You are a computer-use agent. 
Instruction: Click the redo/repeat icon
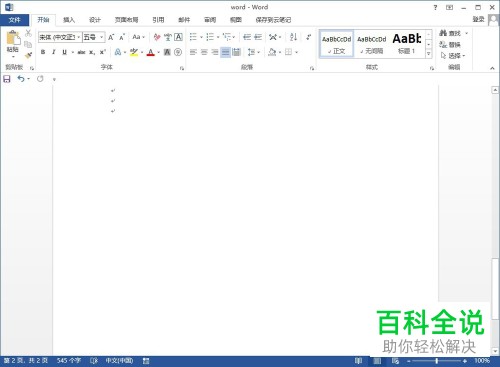(40, 79)
